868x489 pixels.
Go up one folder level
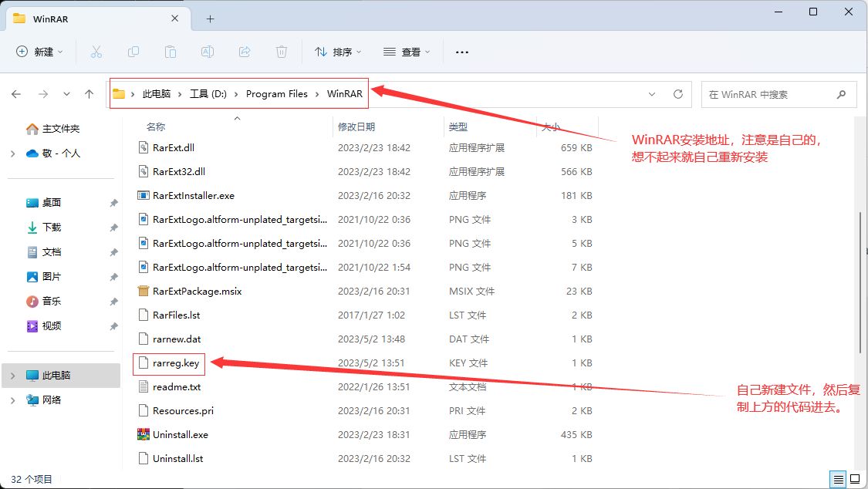pyautogui.click(x=90, y=94)
